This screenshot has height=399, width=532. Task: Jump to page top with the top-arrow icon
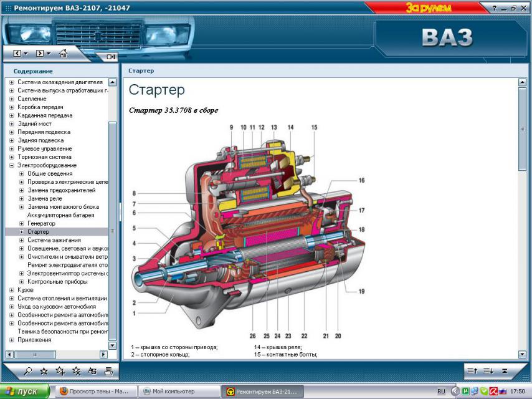[x=505, y=371]
